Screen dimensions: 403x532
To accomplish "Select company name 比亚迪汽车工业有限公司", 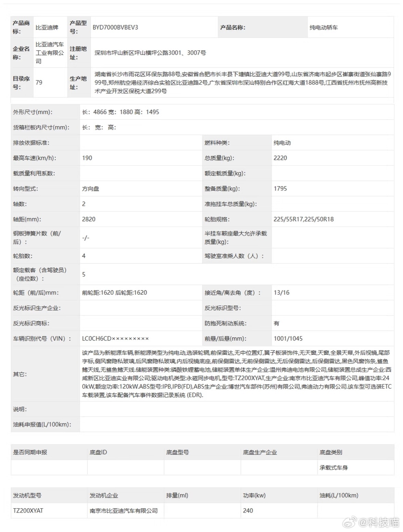I will point(50,53).
